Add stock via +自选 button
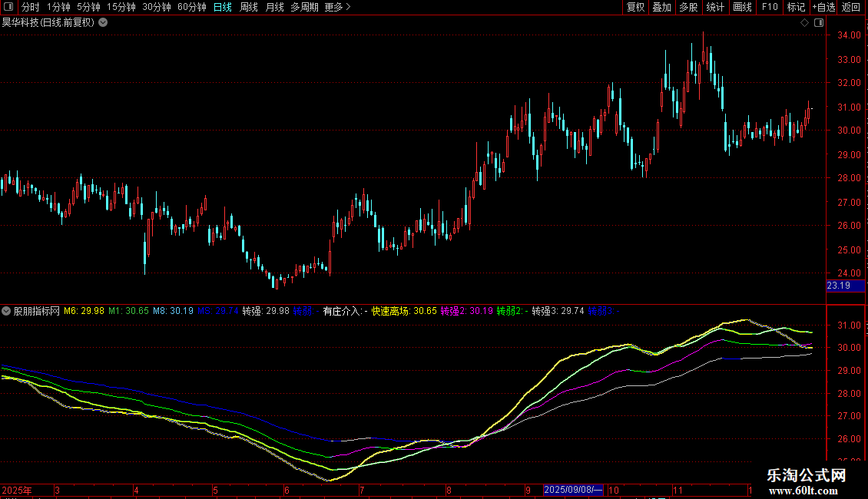The image size is (868, 499). point(823,7)
